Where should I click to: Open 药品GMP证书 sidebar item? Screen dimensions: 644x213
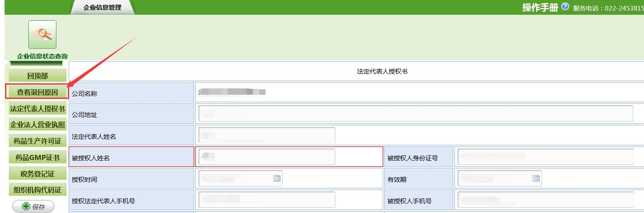[x=38, y=157]
